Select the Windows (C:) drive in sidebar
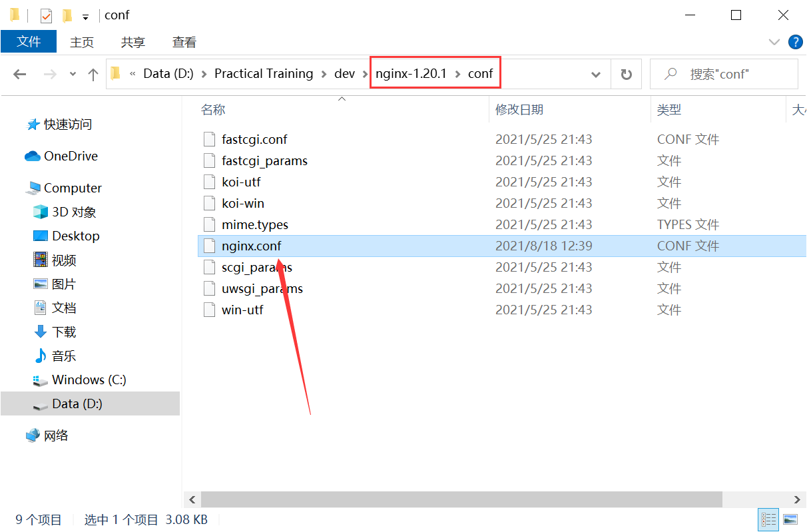 pos(80,380)
